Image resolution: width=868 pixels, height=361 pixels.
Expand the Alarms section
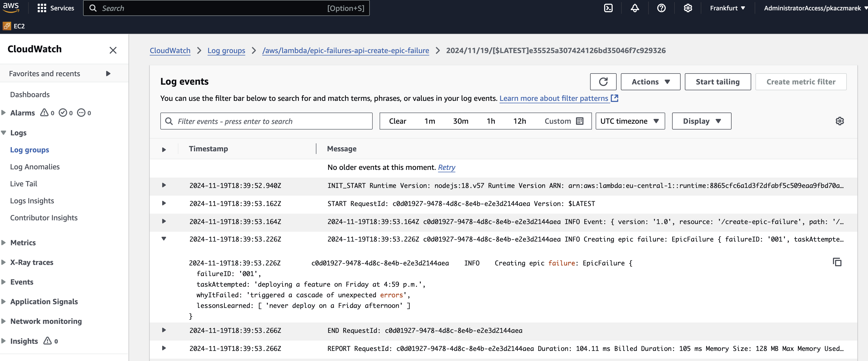tap(4, 113)
